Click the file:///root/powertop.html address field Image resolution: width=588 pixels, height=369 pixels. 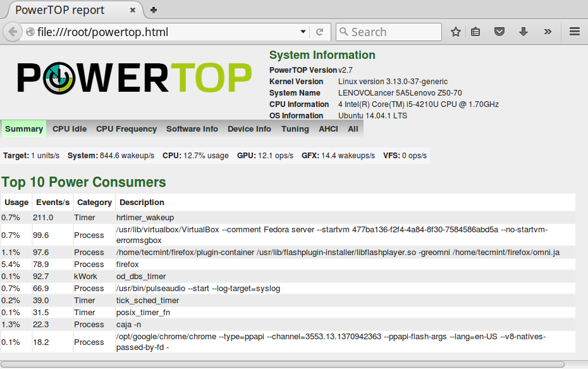165,32
